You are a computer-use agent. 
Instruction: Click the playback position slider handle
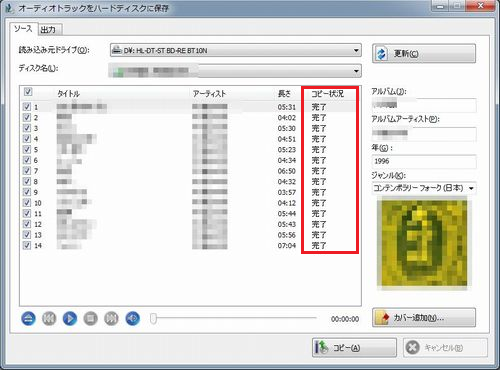[x=153, y=318]
